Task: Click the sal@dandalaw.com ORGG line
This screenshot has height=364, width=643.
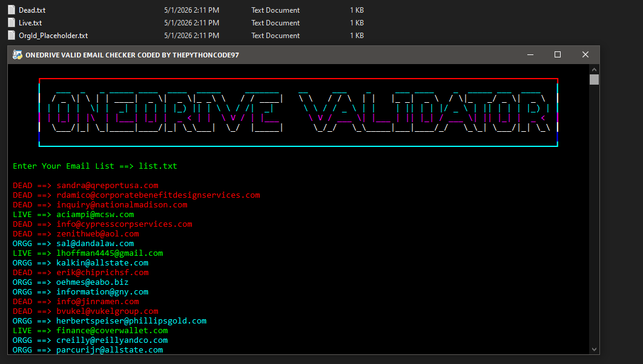Action: click(73, 243)
